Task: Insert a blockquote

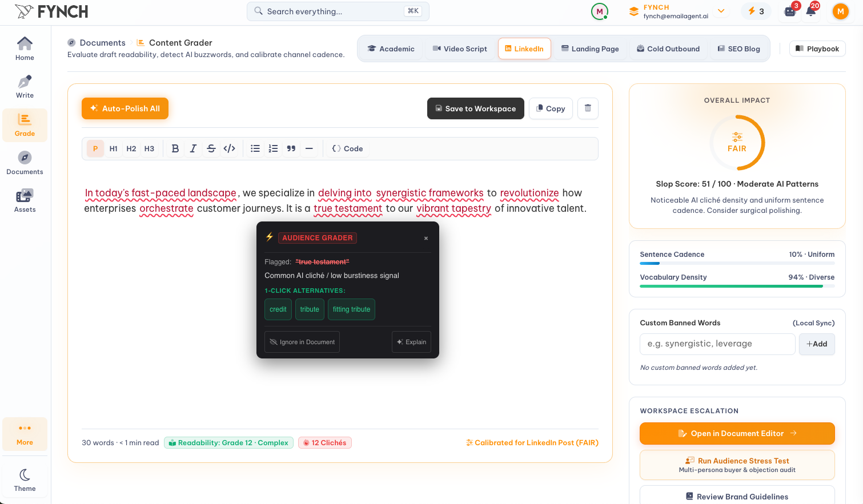Action: (291, 148)
